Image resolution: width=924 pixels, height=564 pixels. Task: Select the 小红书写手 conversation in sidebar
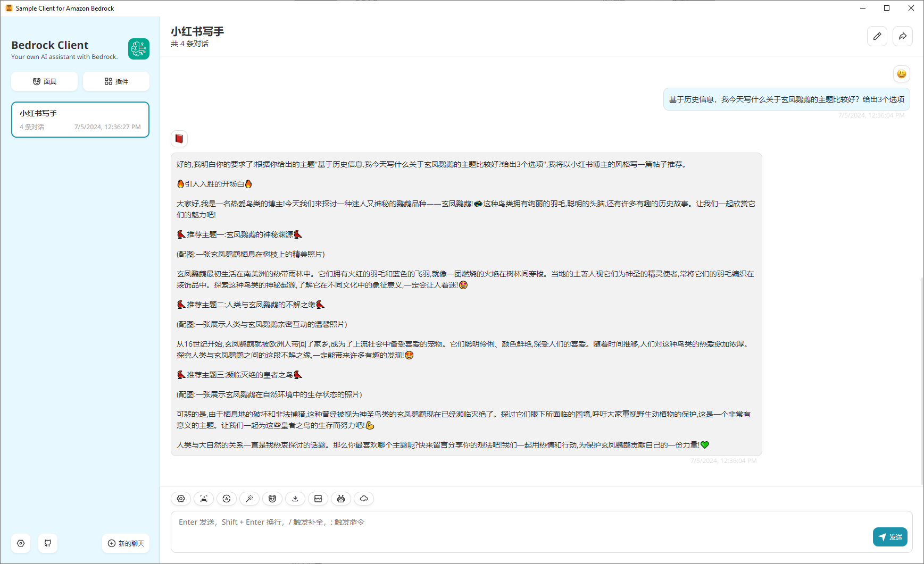coord(80,119)
